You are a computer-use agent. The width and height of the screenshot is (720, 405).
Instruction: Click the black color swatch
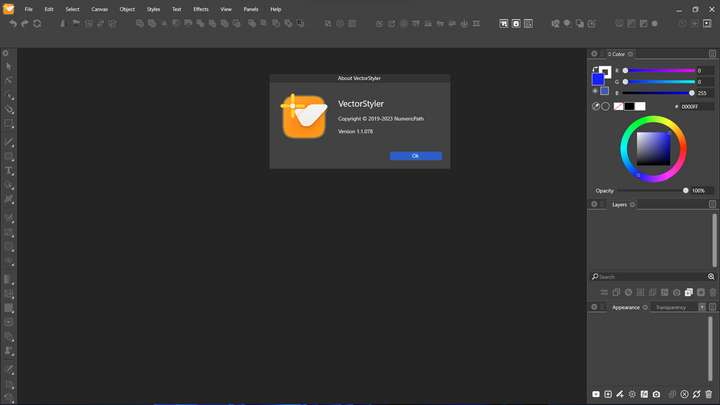(629, 107)
